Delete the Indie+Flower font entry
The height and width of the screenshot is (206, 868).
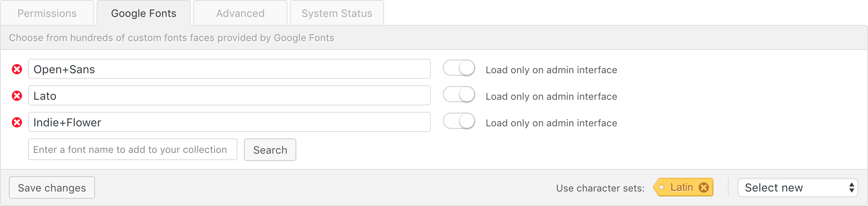(17, 122)
